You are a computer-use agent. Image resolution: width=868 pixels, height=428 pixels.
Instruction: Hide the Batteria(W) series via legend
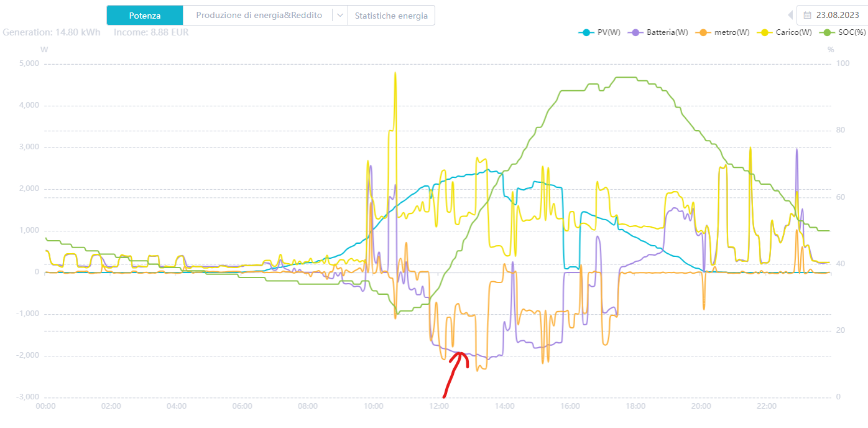coord(660,32)
